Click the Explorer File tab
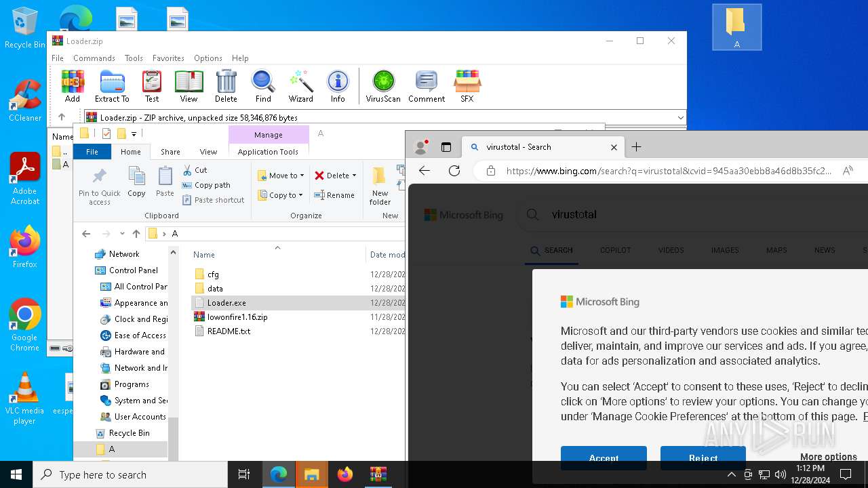This screenshot has height=488, width=868. (x=92, y=152)
